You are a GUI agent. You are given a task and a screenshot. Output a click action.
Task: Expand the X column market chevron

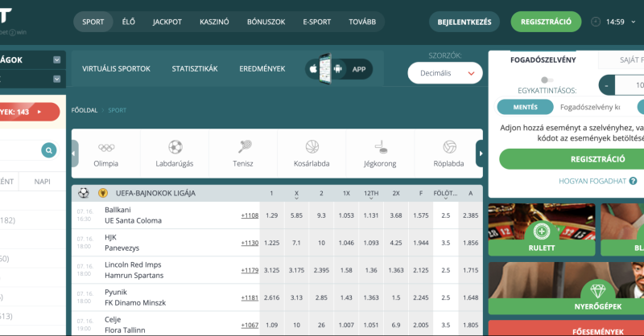(296, 199)
